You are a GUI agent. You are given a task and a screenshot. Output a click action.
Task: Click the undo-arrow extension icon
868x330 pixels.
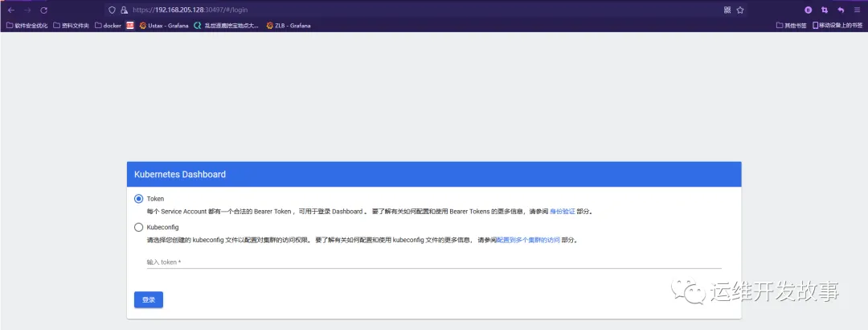(x=841, y=10)
